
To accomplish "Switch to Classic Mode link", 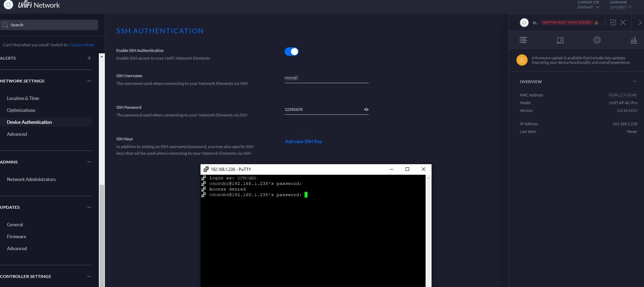I will pyautogui.click(x=81, y=45).
